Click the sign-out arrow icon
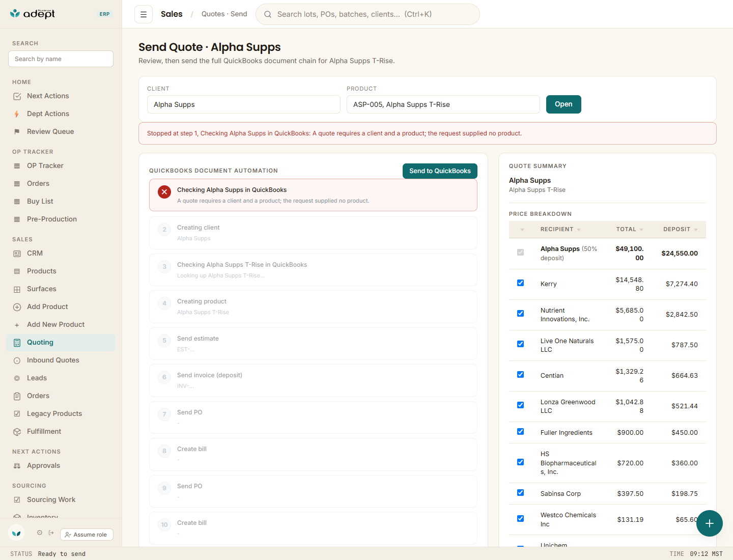733x560 pixels. [51, 533]
